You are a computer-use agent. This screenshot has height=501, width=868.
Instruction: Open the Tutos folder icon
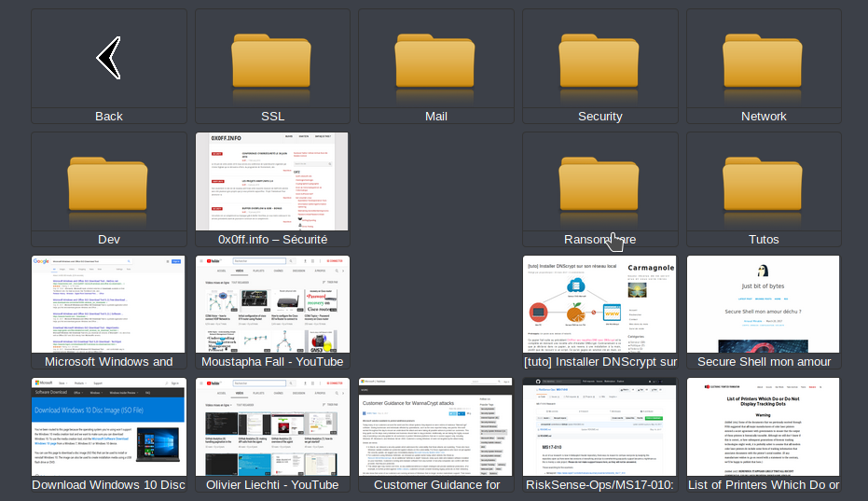(x=763, y=184)
